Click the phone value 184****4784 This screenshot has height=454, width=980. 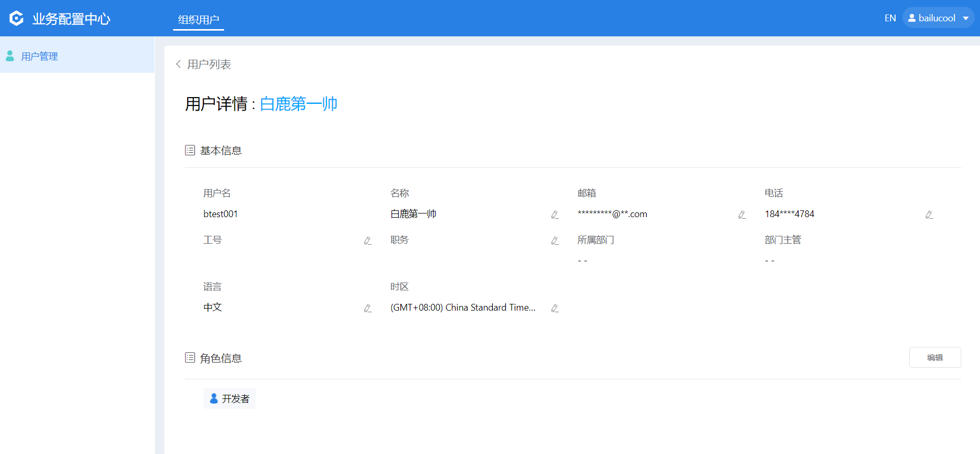(x=789, y=214)
